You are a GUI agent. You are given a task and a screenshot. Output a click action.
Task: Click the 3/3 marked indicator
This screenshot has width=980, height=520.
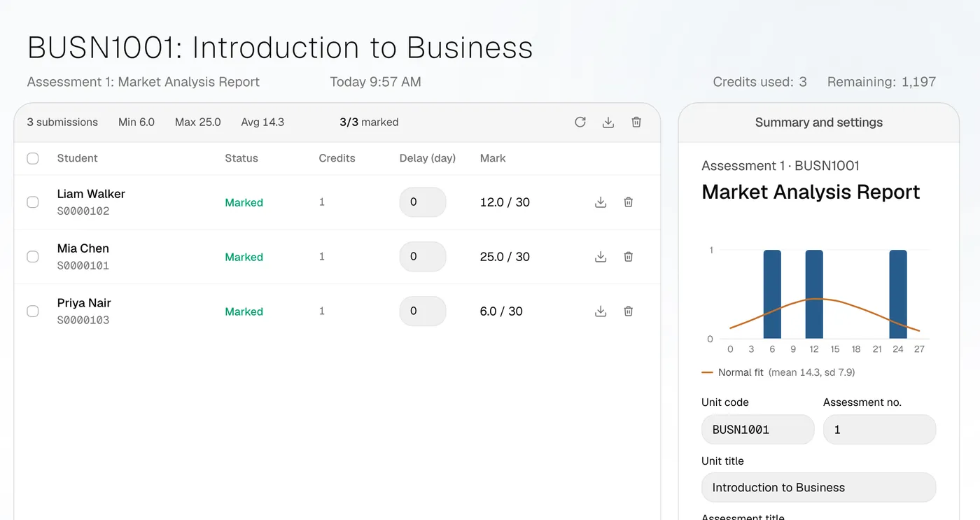[369, 122]
